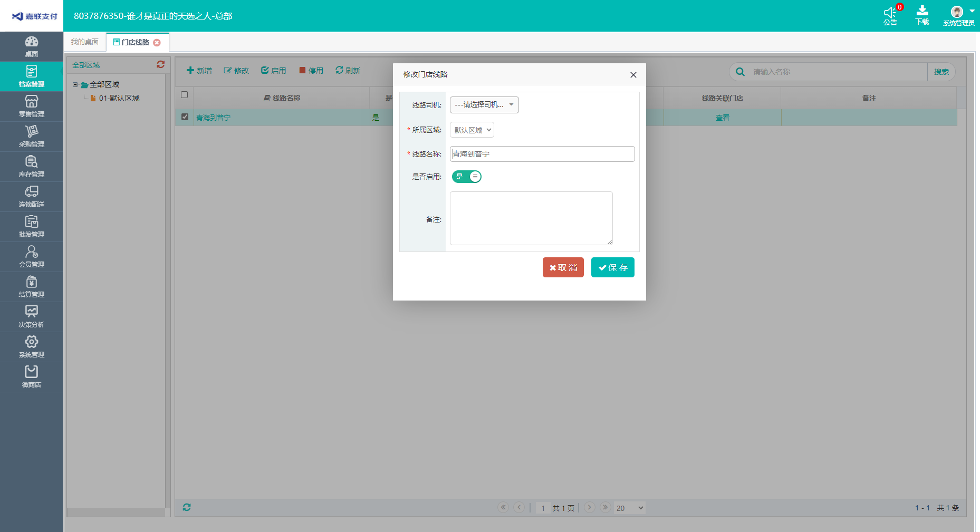Click the 查看 link in 线路关联门店
The height and width of the screenshot is (532, 980).
coord(722,118)
